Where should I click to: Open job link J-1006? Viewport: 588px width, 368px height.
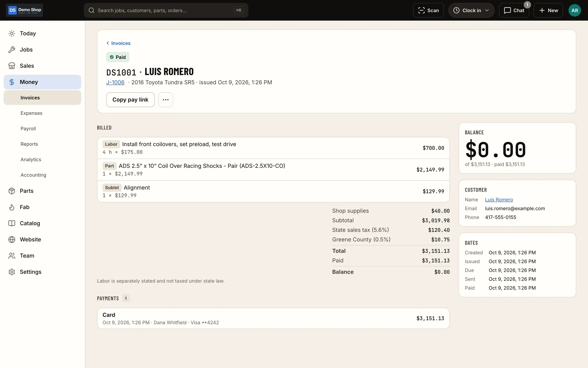pos(115,82)
